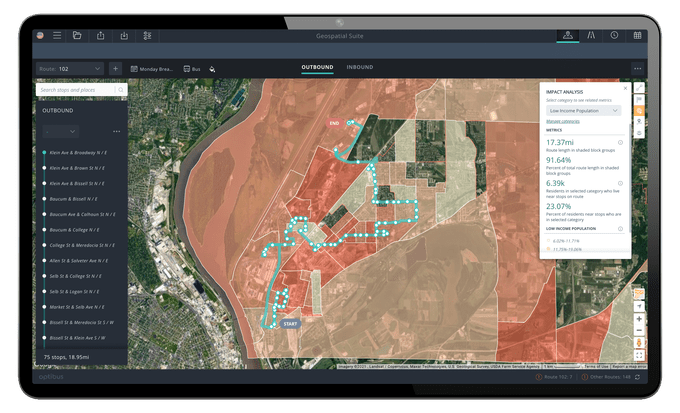Click the Manage categories link
The image size is (680, 413).
point(565,121)
